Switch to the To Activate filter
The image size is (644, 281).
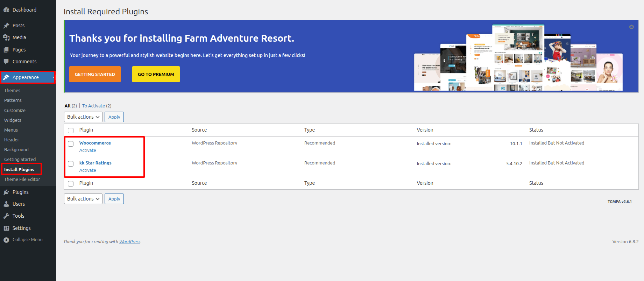(x=93, y=106)
